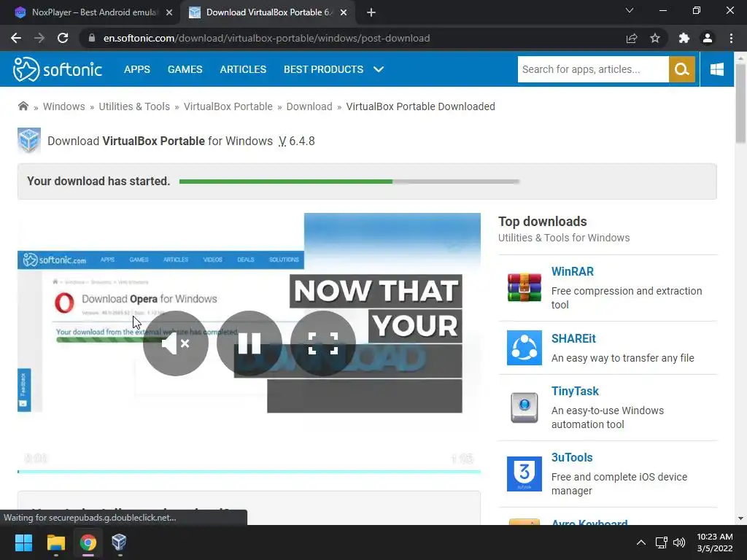Screen dimensions: 747x560
Task: View site lock icon information
Action: [91, 38]
